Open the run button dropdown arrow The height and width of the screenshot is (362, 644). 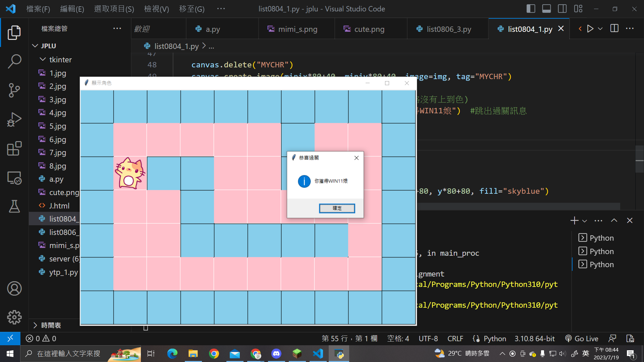[600, 29]
